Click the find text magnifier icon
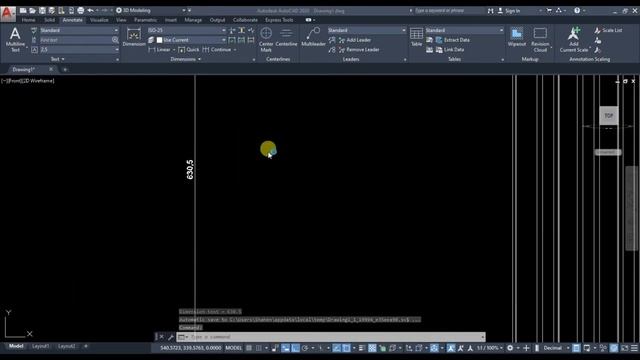 [x=115, y=40]
